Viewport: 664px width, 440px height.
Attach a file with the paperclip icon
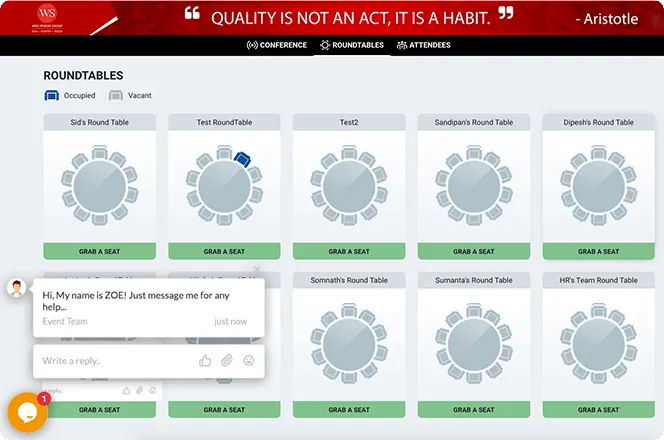click(x=227, y=360)
